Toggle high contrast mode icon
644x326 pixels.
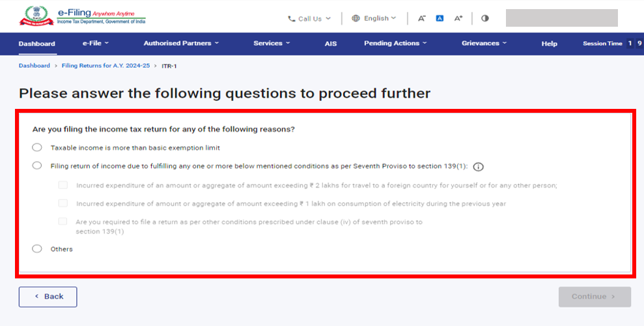[485, 18]
